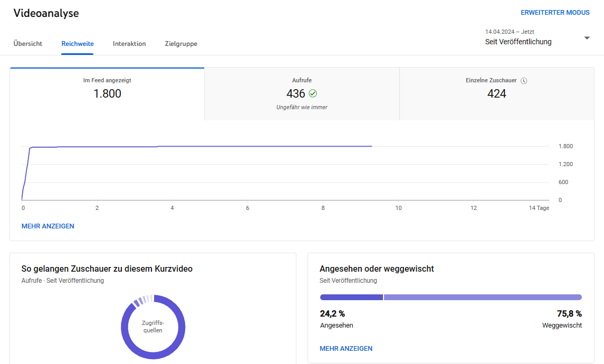Click 'Mehr anzeigen' in Angesehen oder weggewischt card
The height and width of the screenshot is (364, 604).
[346, 349]
